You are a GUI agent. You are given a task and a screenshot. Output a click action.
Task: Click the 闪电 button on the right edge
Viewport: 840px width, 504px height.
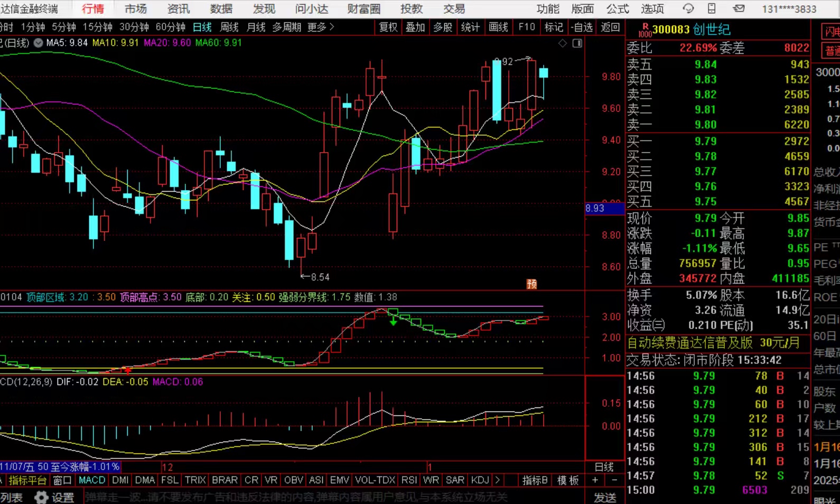click(832, 32)
